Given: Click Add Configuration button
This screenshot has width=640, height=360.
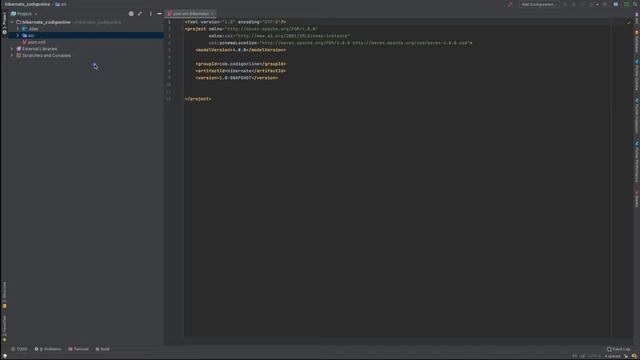Looking at the screenshot, I should click(x=538, y=4).
